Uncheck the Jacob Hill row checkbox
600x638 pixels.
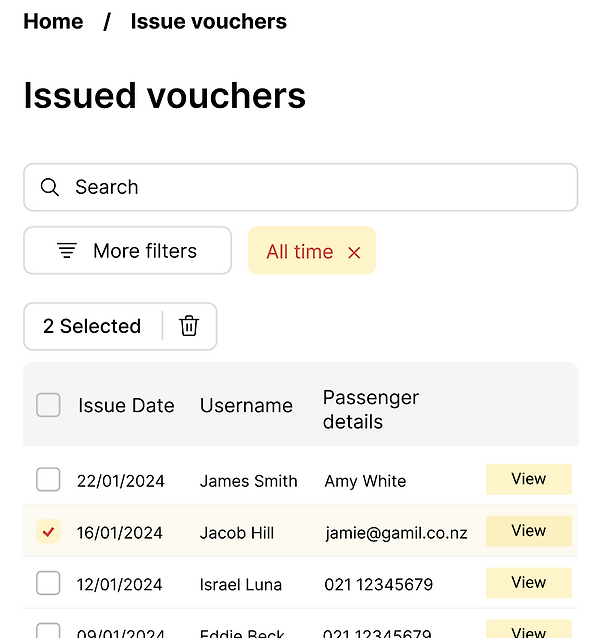click(48, 532)
